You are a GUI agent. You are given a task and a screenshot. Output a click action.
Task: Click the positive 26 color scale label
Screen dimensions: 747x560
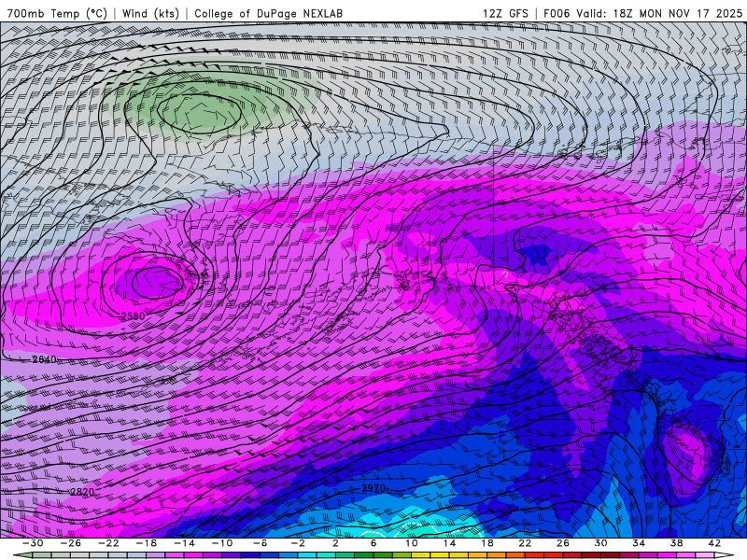(x=562, y=543)
